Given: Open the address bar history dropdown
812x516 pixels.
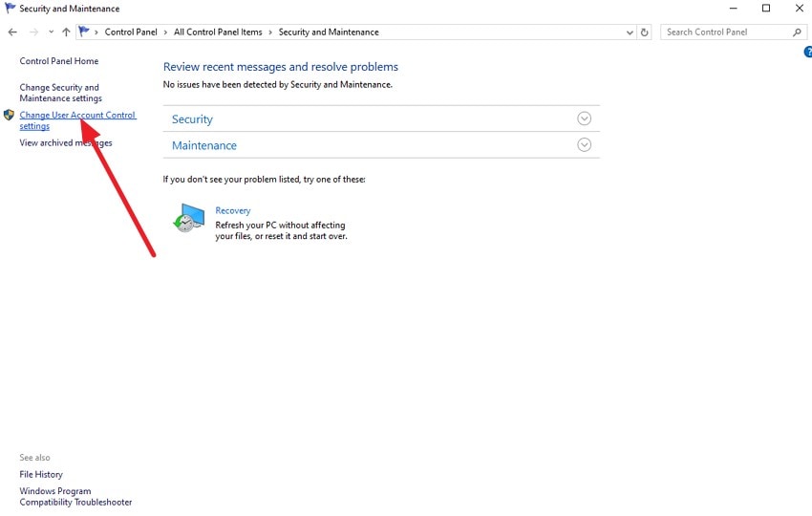Looking at the screenshot, I should click(630, 32).
